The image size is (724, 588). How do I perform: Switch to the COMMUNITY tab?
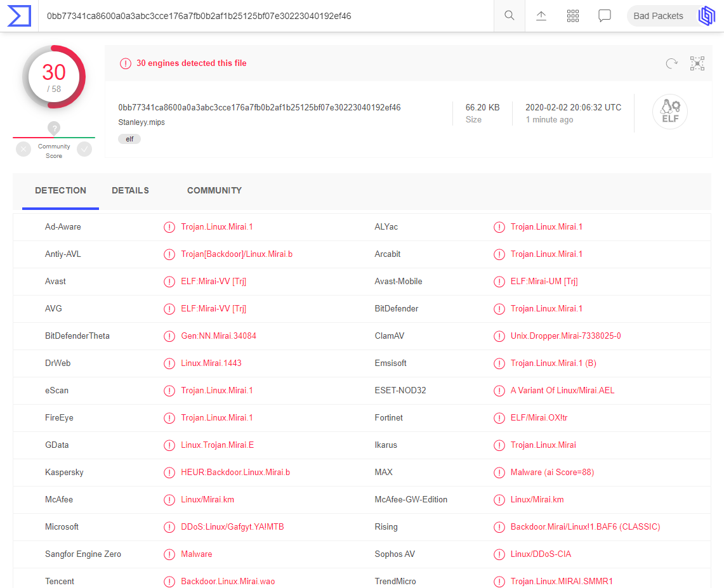click(214, 191)
